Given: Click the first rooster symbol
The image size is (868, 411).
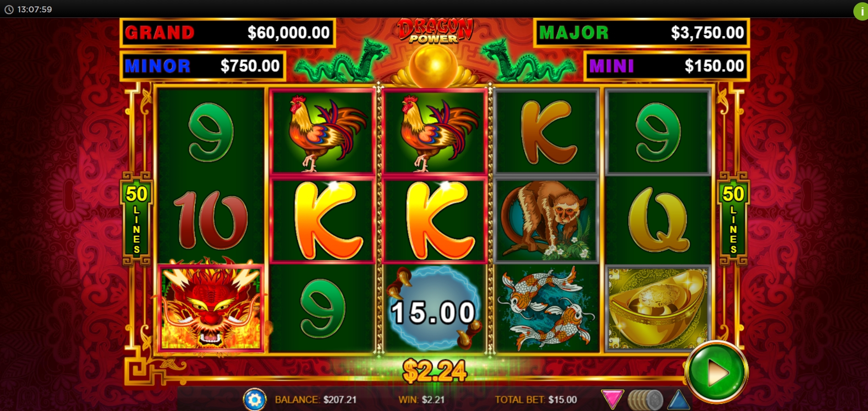Looking at the screenshot, I should (322, 132).
